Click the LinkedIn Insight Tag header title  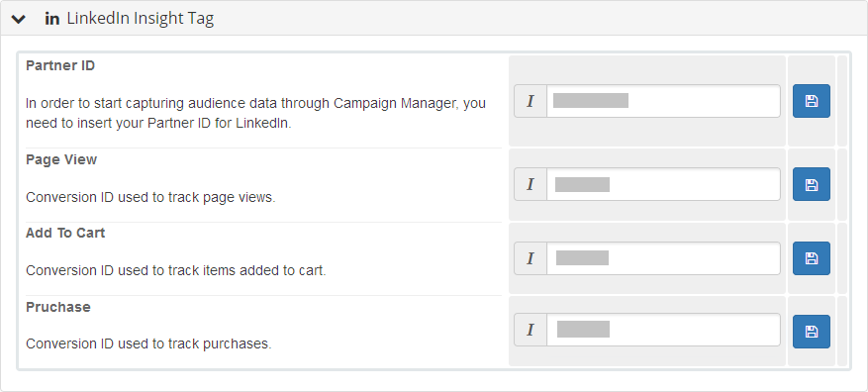click(141, 19)
